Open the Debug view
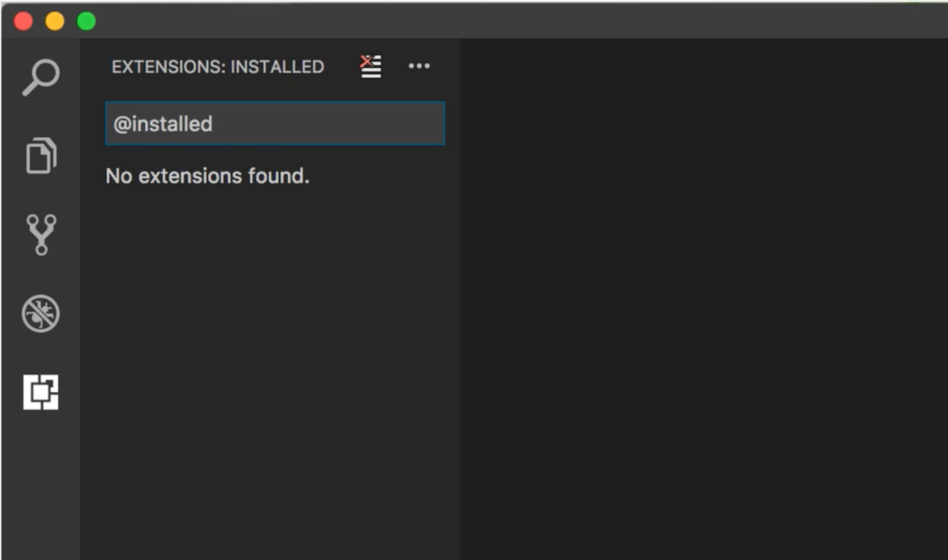This screenshot has width=948, height=560. click(41, 314)
